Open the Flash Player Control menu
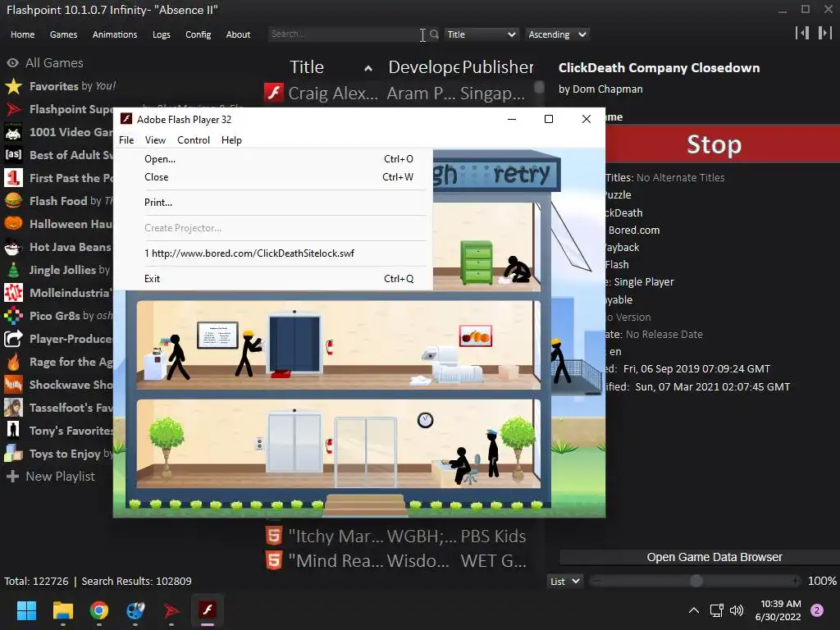Viewport: 840px width, 630px height. 194,139
